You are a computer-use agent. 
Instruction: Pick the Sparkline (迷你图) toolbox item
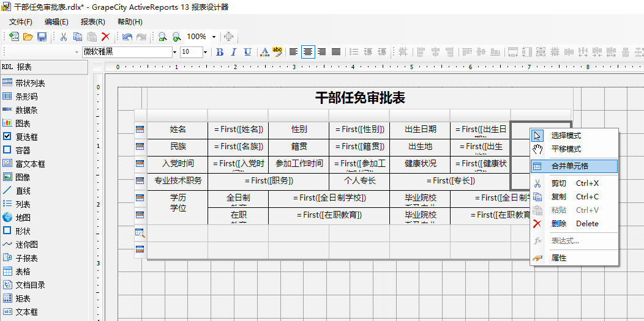click(26, 245)
